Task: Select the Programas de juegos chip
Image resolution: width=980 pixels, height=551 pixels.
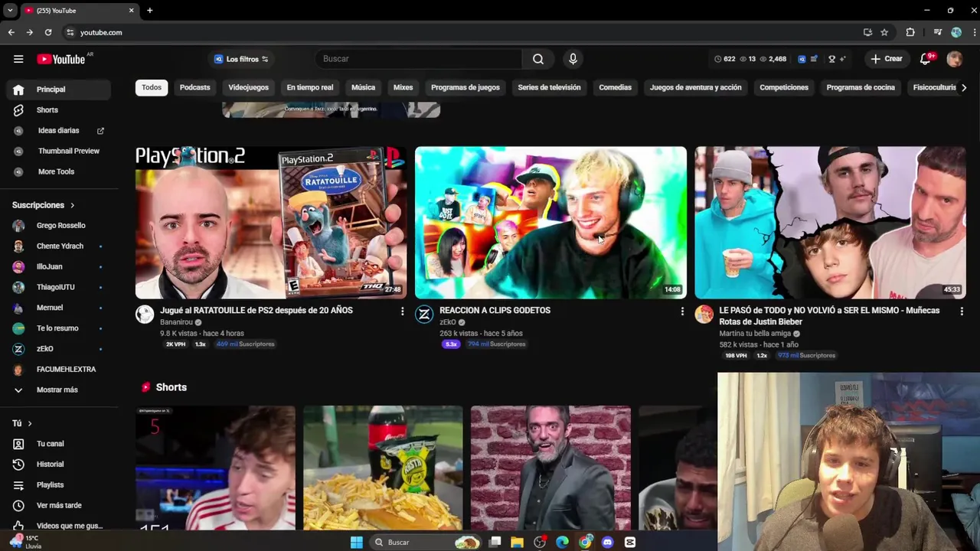Action: click(x=465, y=87)
